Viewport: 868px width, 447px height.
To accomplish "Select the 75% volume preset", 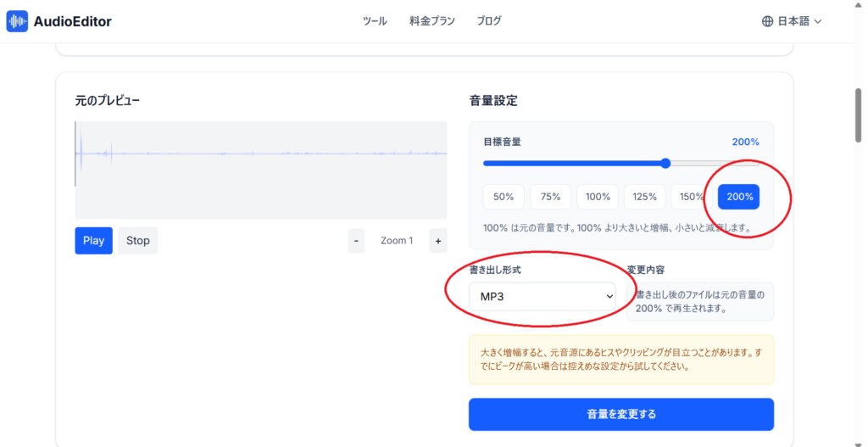I will coord(550,197).
